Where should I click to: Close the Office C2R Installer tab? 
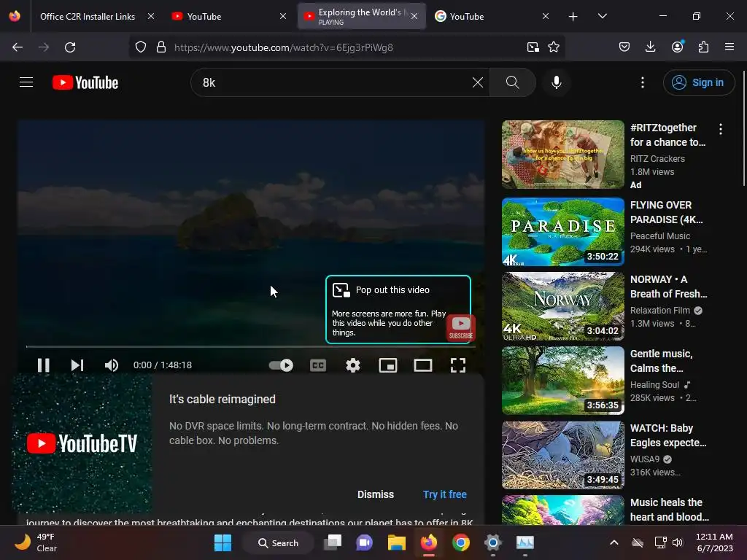click(x=151, y=16)
